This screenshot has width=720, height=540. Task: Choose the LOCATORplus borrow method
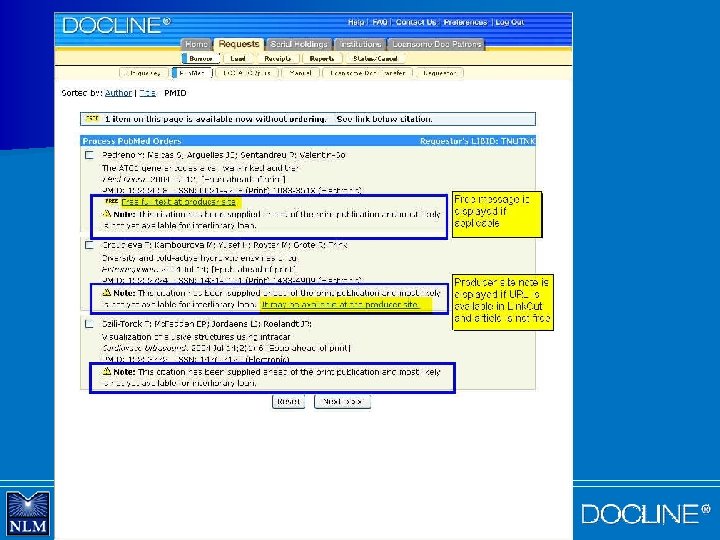(247, 73)
